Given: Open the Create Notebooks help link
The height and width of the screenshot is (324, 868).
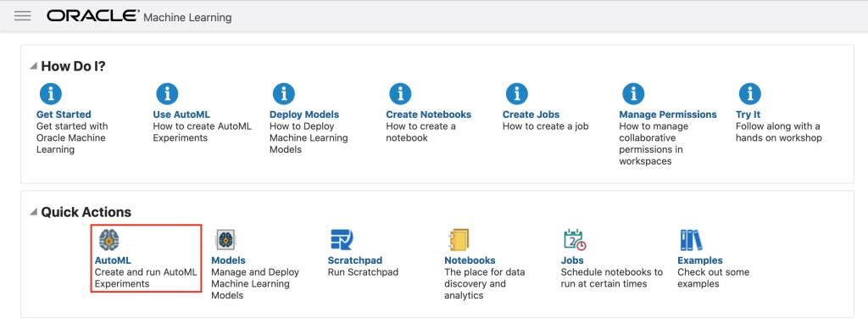Looking at the screenshot, I should (428, 115).
